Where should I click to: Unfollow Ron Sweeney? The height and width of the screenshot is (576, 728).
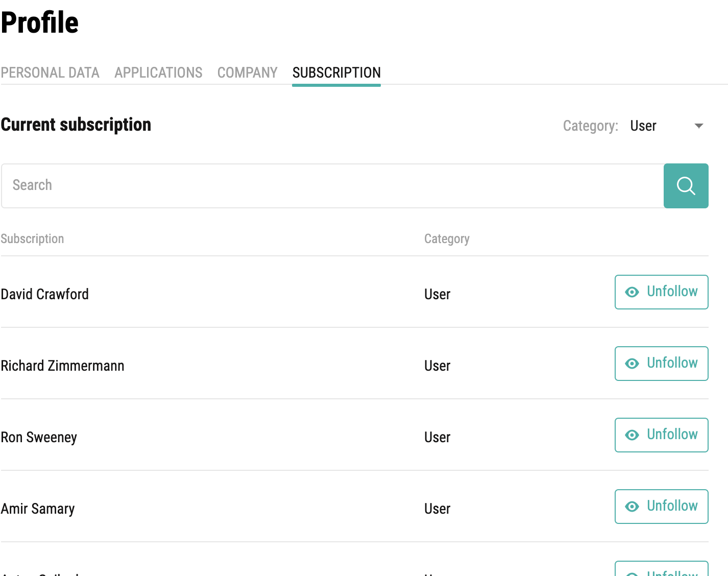coord(661,435)
